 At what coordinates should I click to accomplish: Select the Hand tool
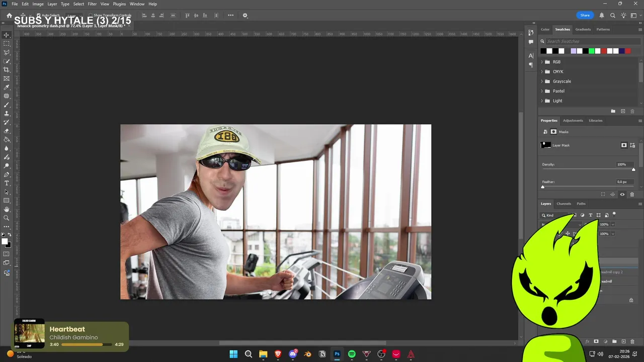(x=7, y=209)
